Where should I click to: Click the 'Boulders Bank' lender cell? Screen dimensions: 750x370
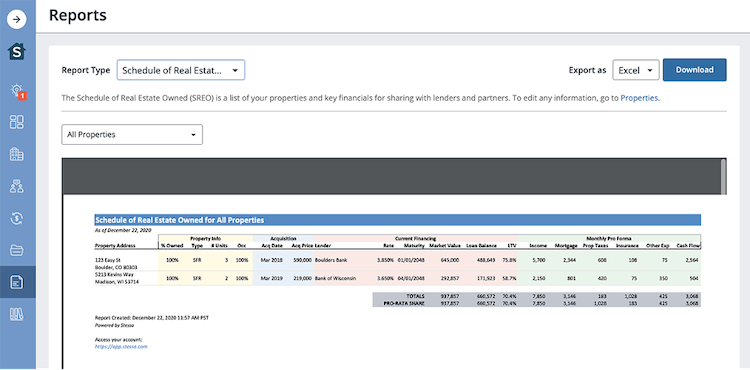[331, 260]
